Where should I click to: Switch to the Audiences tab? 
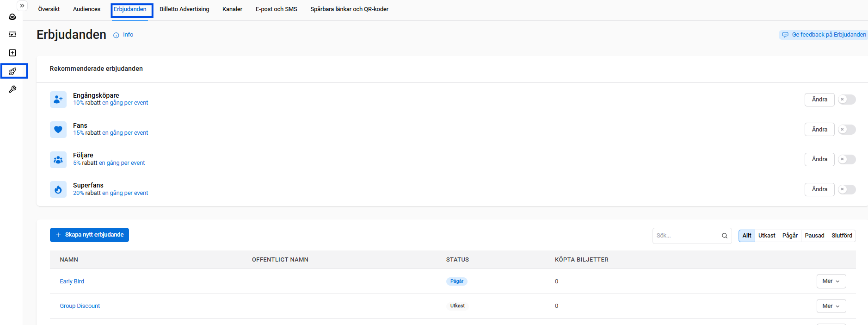pyautogui.click(x=86, y=9)
